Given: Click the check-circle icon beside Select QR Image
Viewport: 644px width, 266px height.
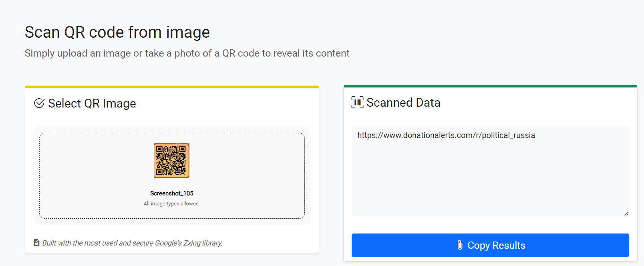Looking at the screenshot, I should (39, 104).
